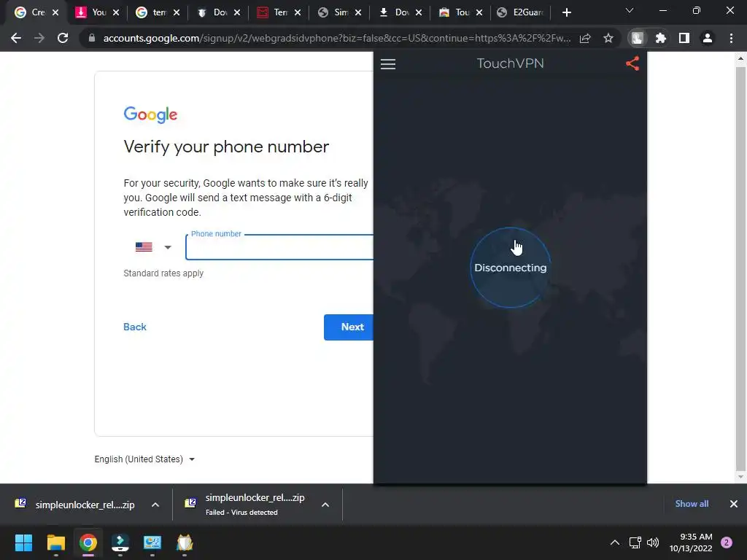Click Show all downloads
The height and width of the screenshot is (560, 747).
click(692, 504)
